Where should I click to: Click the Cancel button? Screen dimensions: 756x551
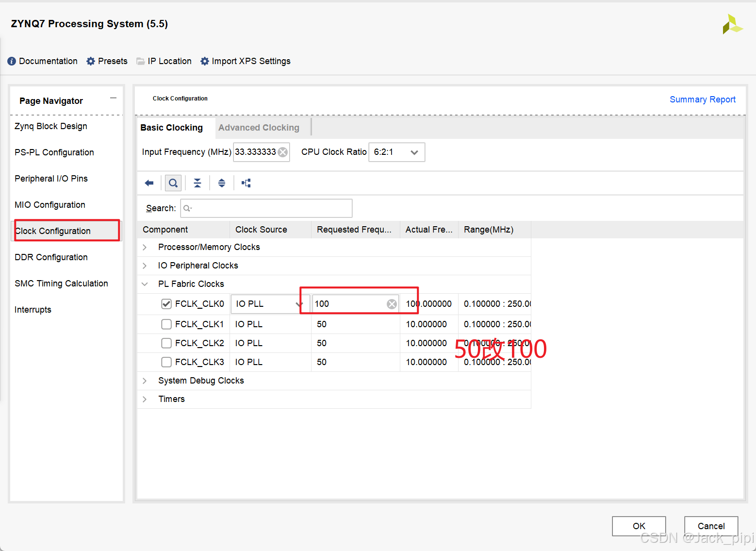point(711,526)
